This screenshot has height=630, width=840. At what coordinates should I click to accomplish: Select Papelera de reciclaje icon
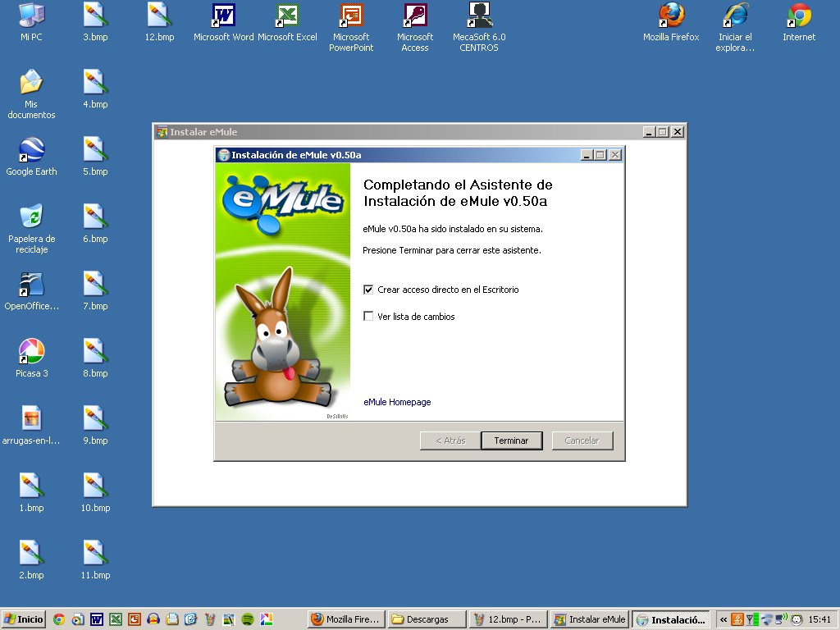coord(31,229)
